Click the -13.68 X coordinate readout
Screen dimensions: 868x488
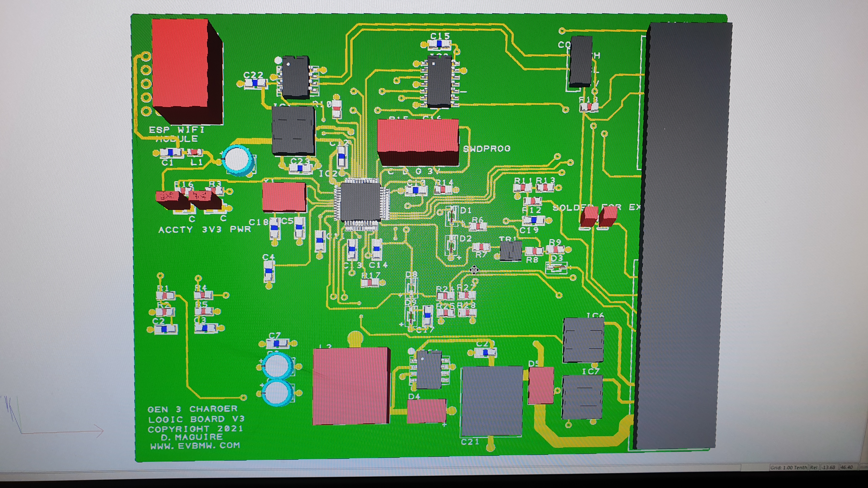pos(828,468)
